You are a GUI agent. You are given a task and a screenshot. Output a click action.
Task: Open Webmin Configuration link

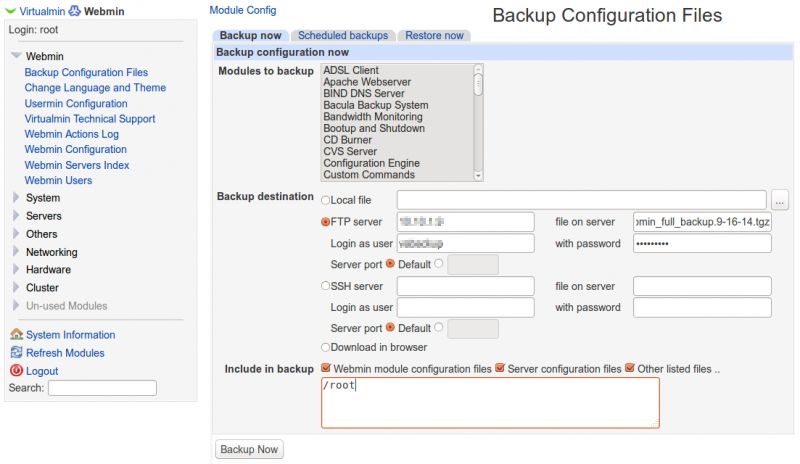click(x=76, y=150)
